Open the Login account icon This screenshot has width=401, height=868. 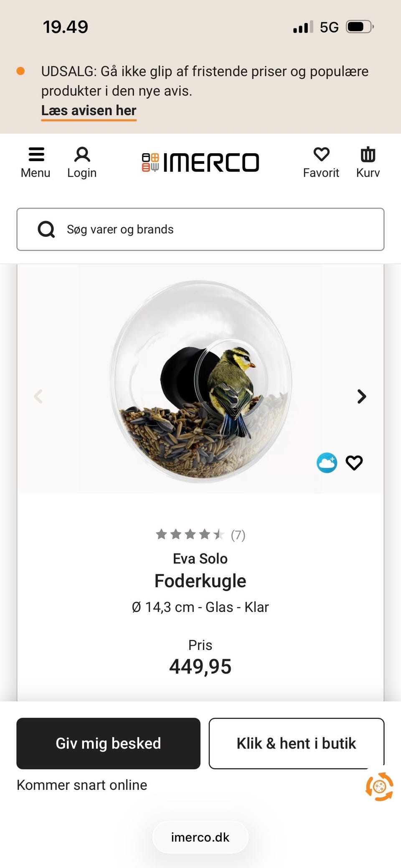point(82,161)
